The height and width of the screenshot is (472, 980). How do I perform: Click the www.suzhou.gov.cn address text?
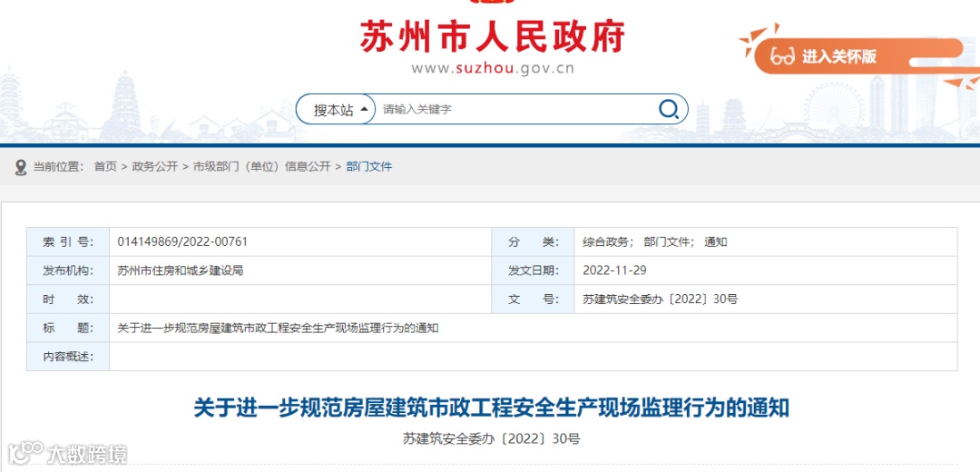(x=493, y=69)
